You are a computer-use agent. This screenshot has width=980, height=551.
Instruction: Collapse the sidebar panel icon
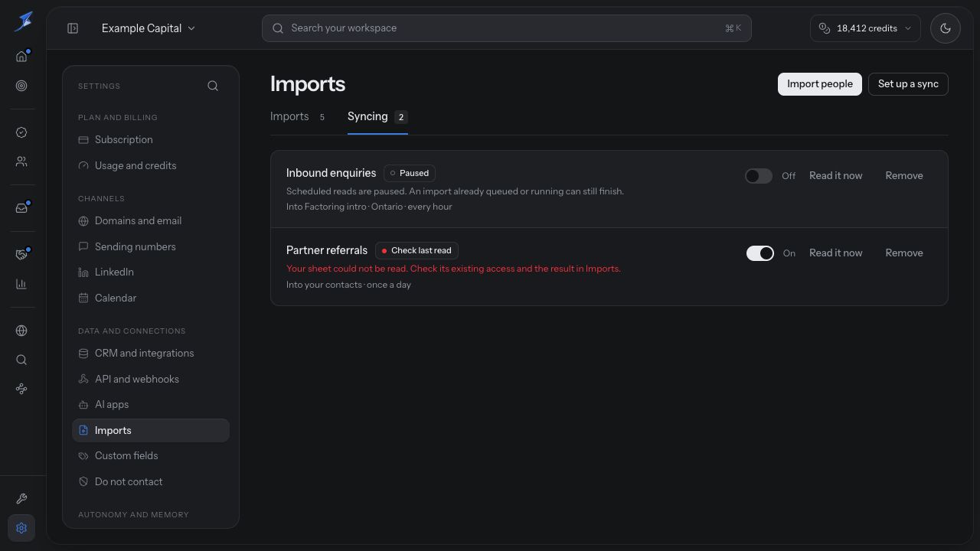pos(73,28)
